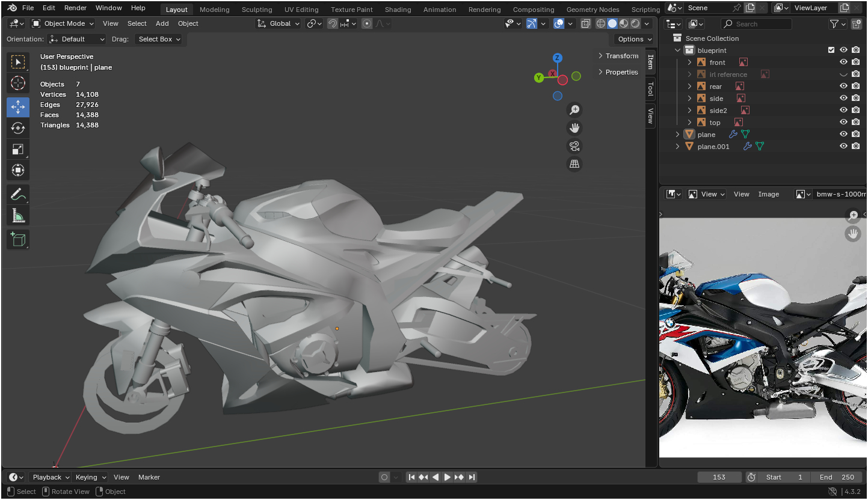Expand the plane.001 object in outliner
Screen dimensions: 868x500
click(678, 147)
